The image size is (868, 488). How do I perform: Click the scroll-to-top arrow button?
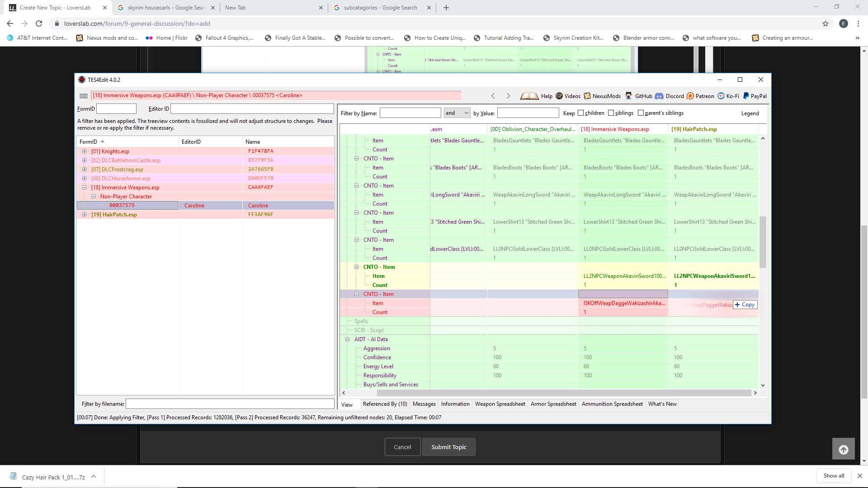point(844,449)
